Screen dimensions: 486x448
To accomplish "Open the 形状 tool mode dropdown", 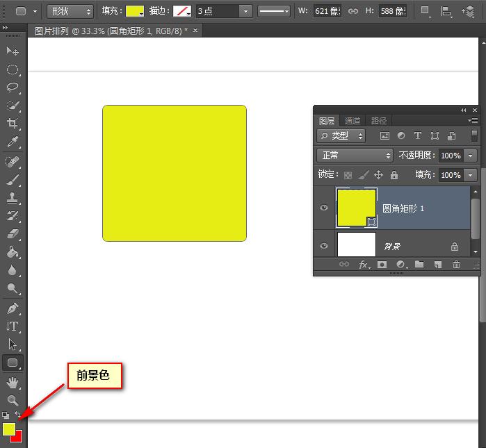I will 70,11.
